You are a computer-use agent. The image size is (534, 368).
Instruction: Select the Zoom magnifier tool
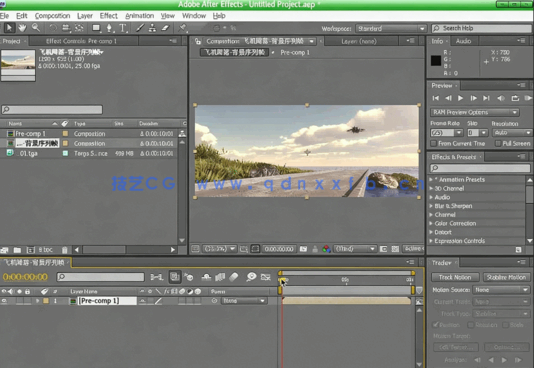[36, 28]
